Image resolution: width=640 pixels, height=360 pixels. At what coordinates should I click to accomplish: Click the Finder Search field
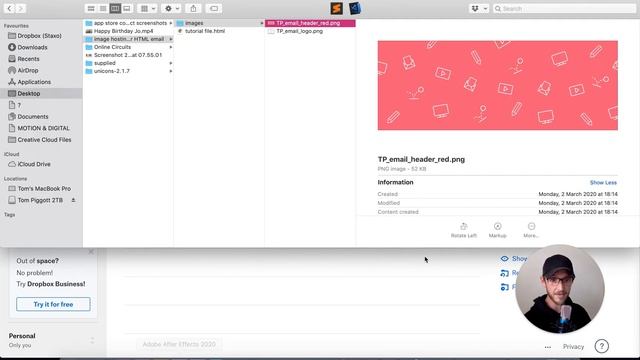coord(564,8)
